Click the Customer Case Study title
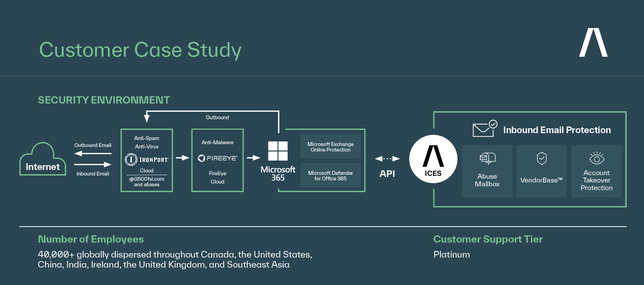644x285 pixels. (x=140, y=50)
